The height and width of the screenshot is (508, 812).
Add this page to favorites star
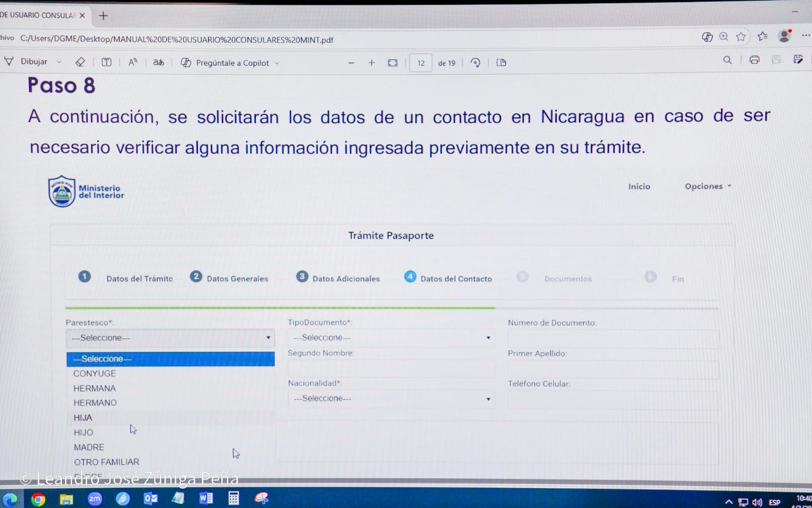point(741,37)
